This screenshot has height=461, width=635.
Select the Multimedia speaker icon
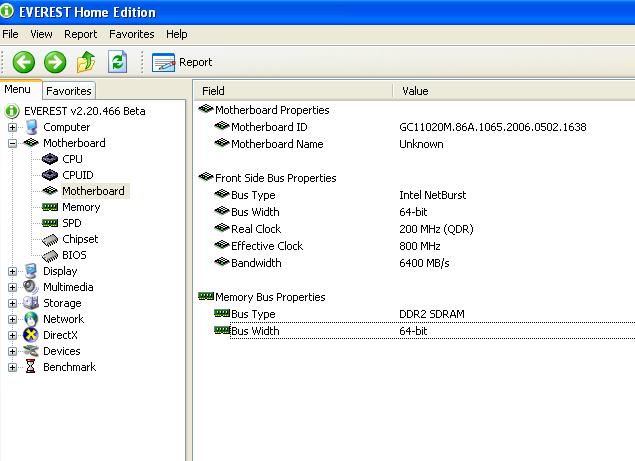31,287
